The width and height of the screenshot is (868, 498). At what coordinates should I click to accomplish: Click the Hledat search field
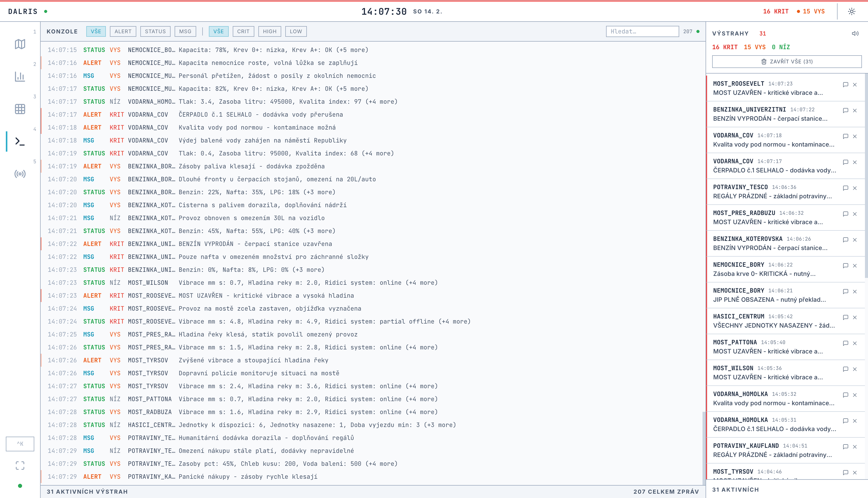coord(642,31)
